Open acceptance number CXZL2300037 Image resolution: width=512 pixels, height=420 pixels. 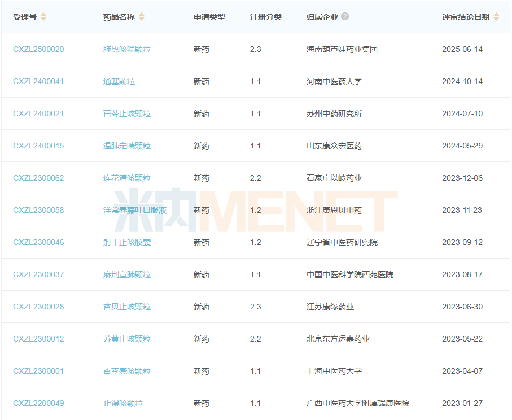[38, 274]
